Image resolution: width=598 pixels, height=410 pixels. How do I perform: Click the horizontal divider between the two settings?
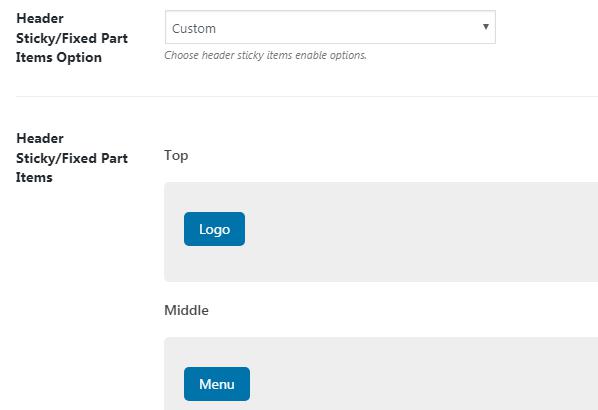click(x=307, y=96)
